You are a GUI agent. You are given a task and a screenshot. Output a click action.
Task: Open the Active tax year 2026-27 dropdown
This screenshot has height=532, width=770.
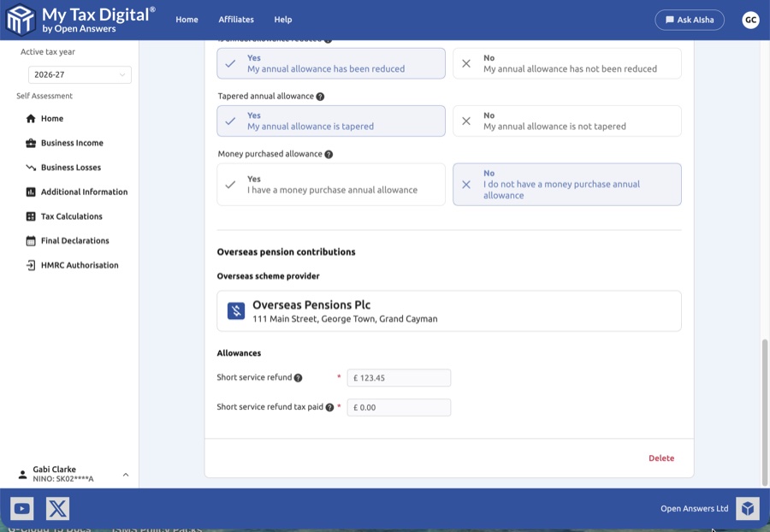pyautogui.click(x=80, y=74)
